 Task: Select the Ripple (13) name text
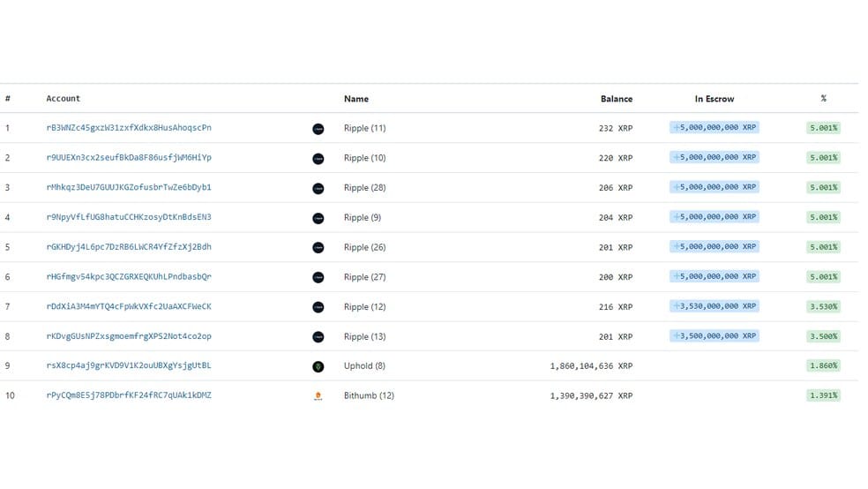click(x=365, y=336)
